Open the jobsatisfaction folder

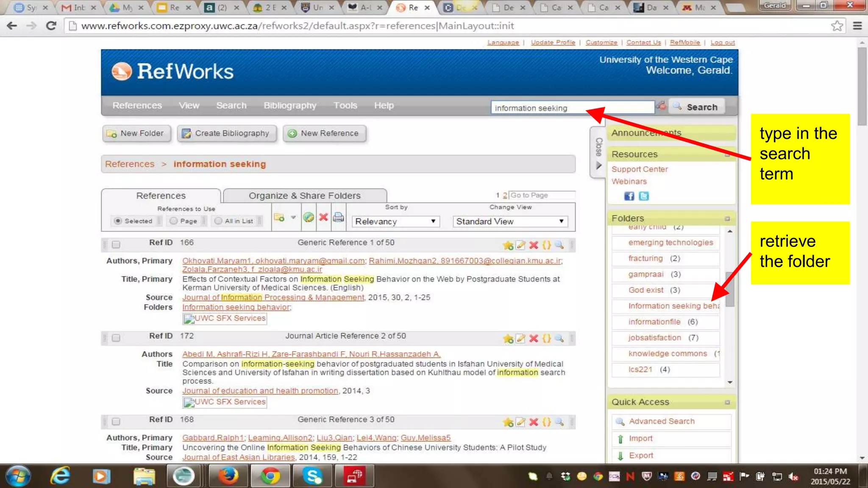(655, 338)
